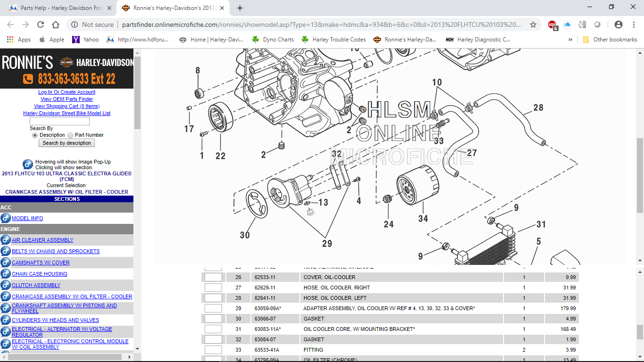Image resolution: width=644 pixels, height=362 pixels.
Task: Click icon beside MODEL INFO section
Action: [6, 218]
